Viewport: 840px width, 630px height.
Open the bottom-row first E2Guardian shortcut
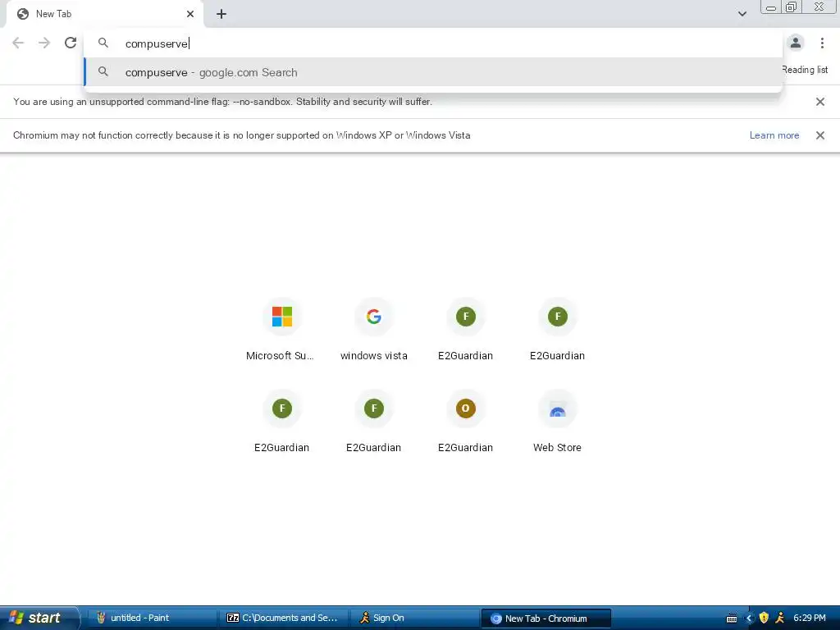(x=282, y=422)
